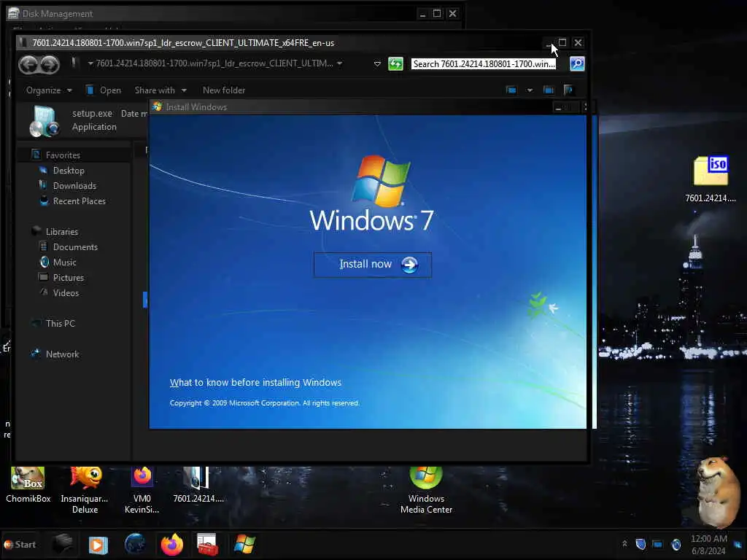Go back in Explorer window
747x560 pixels.
(x=28, y=64)
